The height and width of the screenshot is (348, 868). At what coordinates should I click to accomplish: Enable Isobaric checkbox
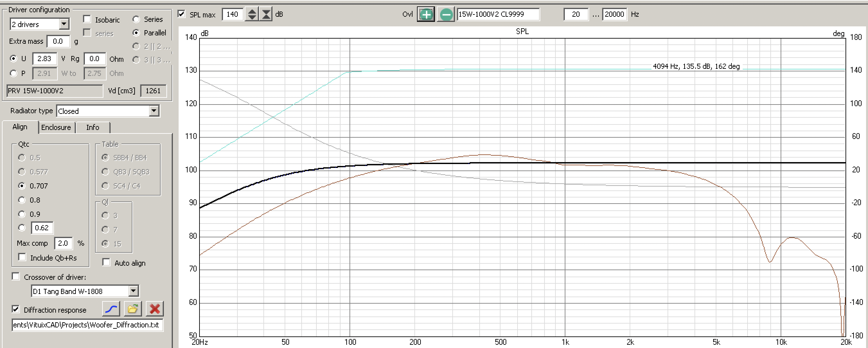[x=87, y=19]
